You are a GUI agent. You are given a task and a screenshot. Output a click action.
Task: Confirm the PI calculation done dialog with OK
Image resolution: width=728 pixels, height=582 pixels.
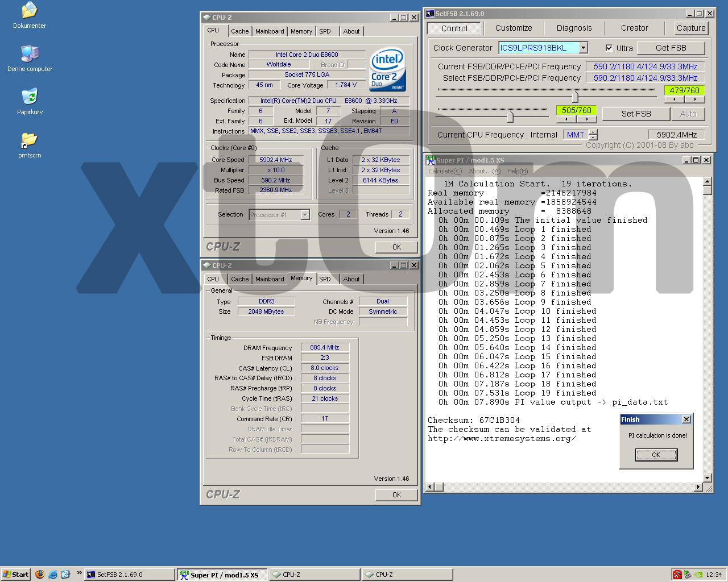click(656, 455)
